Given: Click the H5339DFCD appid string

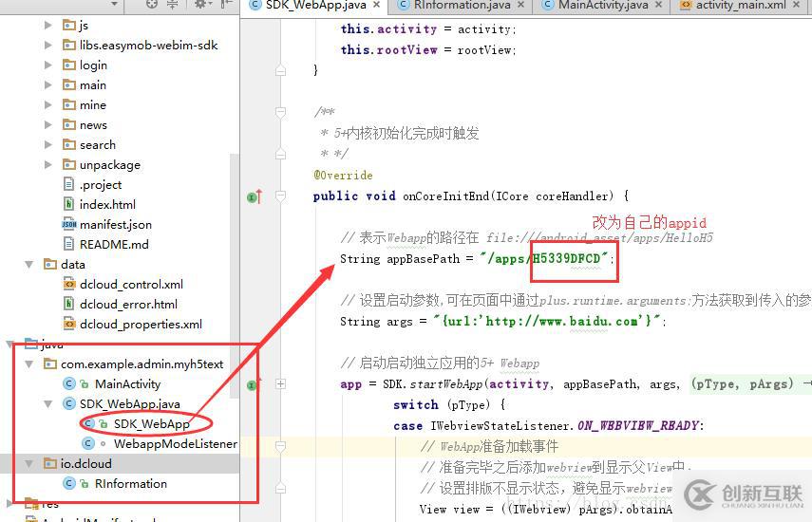Looking at the screenshot, I should point(567,259).
